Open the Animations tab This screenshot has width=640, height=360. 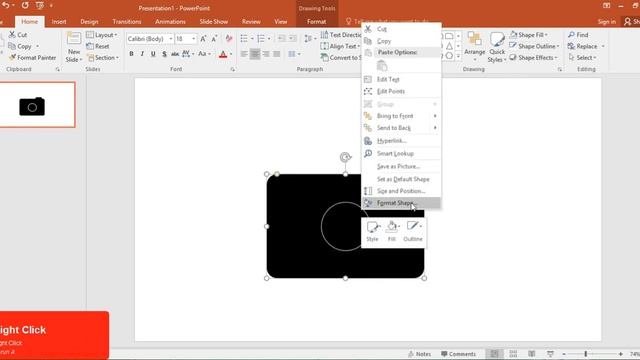tap(170, 22)
